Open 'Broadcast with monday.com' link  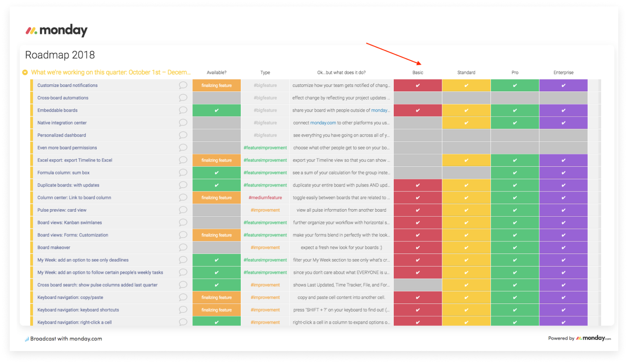click(x=66, y=339)
